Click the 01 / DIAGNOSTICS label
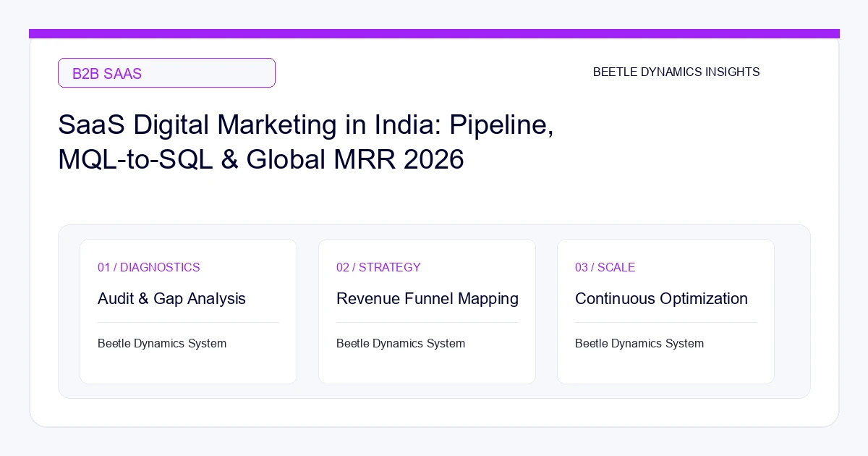The height and width of the screenshot is (456, 868). pos(149,268)
